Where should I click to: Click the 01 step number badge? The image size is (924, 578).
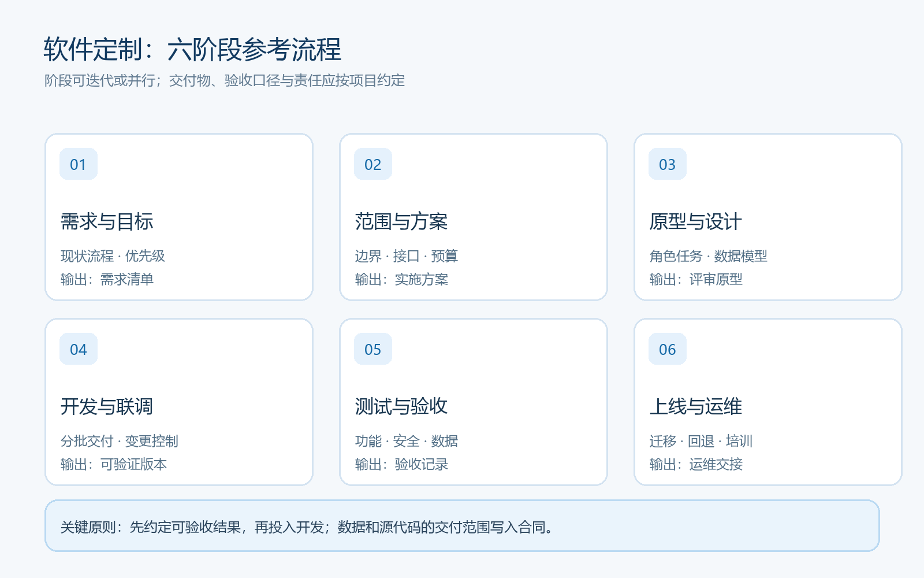coord(79,164)
